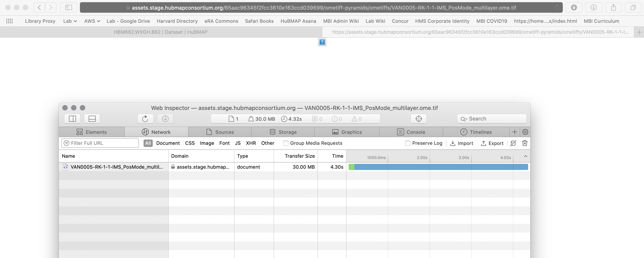This screenshot has width=644, height=258.
Task: Dock the inspector to the side of window
Action: point(72,118)
